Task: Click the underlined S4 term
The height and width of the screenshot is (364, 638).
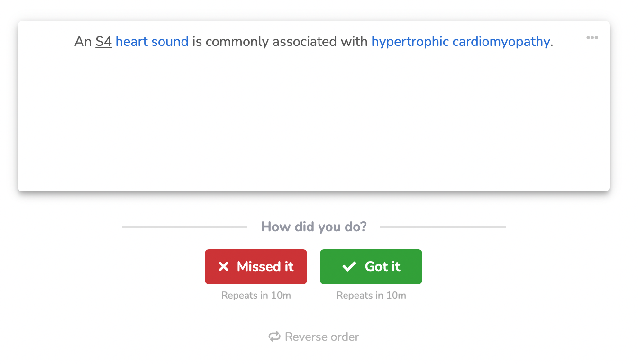Action: point(103,42)
